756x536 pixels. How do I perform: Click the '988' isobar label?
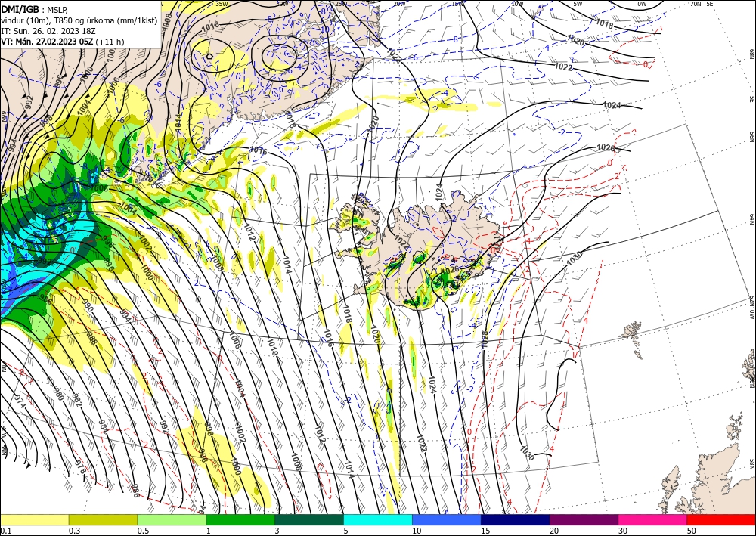point(92,339)
